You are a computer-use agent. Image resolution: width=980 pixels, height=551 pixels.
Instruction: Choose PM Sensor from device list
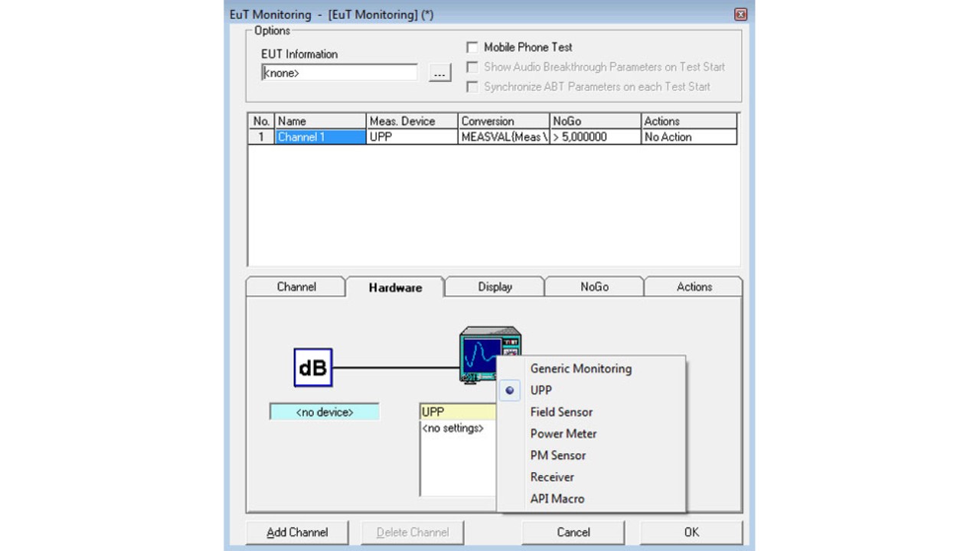click(x=557, y=455)
